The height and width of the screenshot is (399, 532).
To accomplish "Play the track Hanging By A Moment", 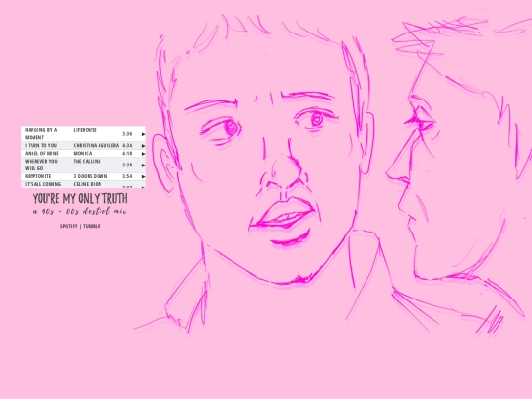I will pos(143,134).
